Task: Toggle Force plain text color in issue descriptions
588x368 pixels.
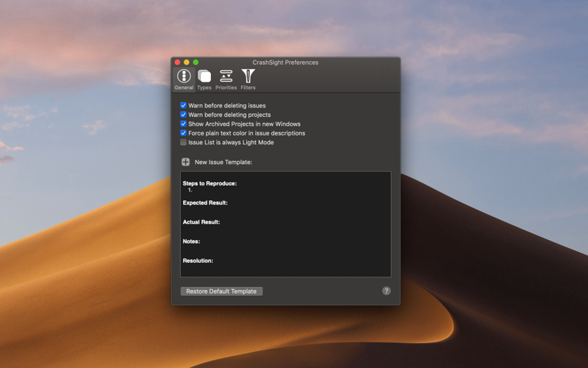Action: tap(183, 133)
